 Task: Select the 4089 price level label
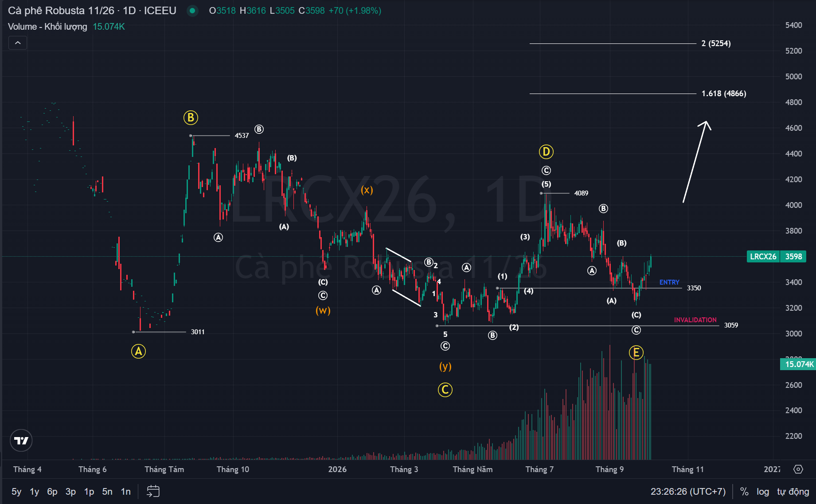[x=581, y=193]
